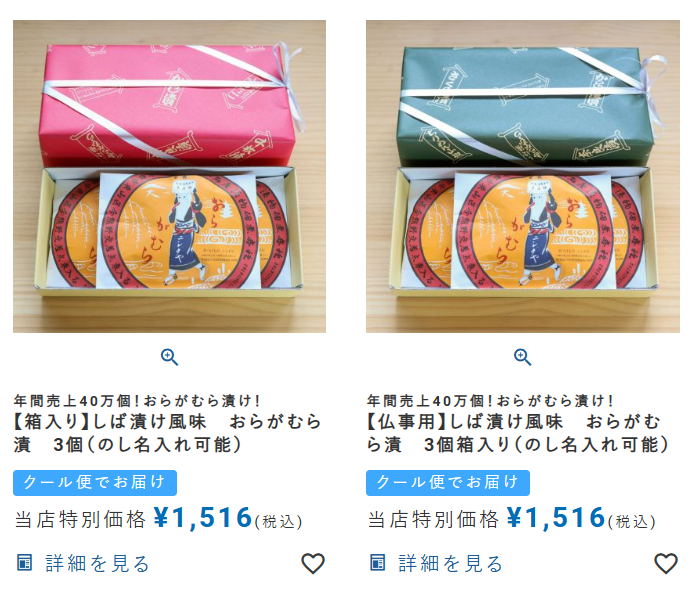Click the ¥1,516 price of the 仏事用 item

click(x=556, y=518)
